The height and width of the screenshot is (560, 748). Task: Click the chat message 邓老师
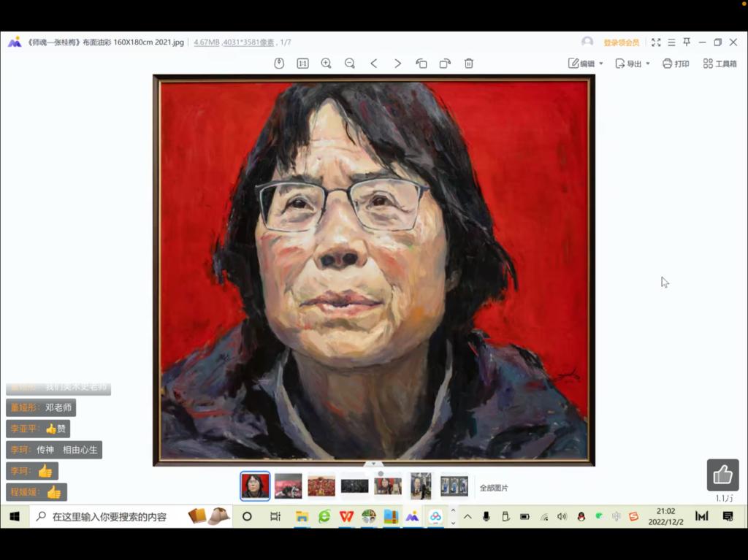click(x=41, y=407)
